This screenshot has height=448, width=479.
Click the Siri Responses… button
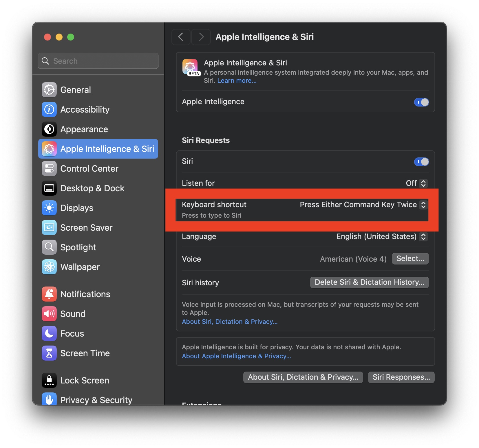[401, 377]
